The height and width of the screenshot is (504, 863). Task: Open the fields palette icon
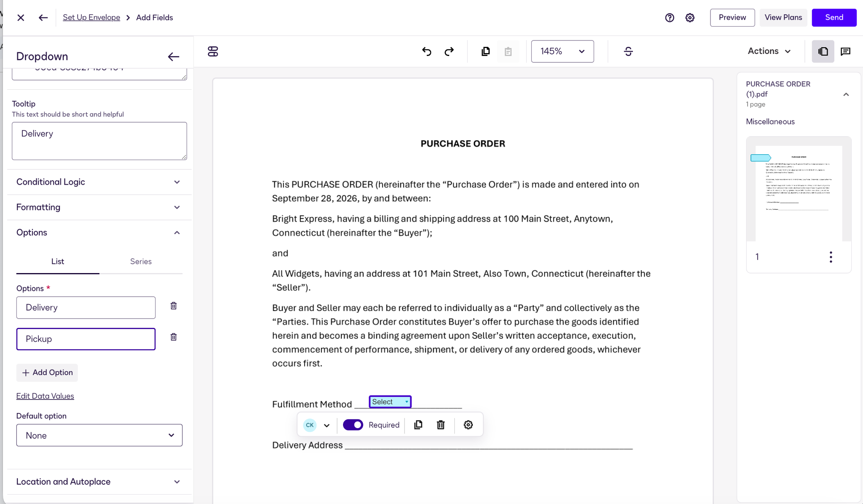tap(213, 51)
